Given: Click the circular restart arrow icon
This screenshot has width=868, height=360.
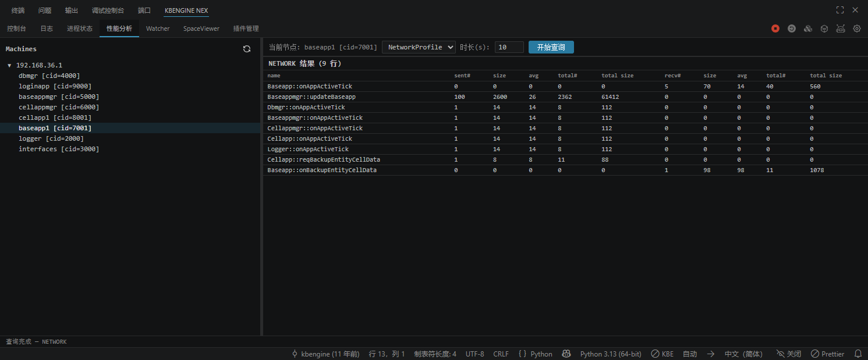Looking at the screenshot, I should (792, 28).
